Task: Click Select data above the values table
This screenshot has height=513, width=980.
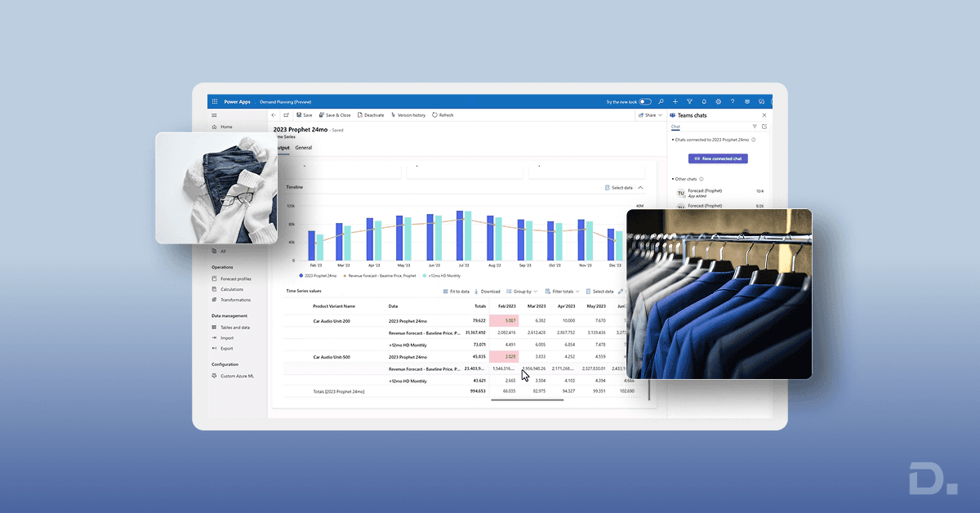Action: click(599, 291)
